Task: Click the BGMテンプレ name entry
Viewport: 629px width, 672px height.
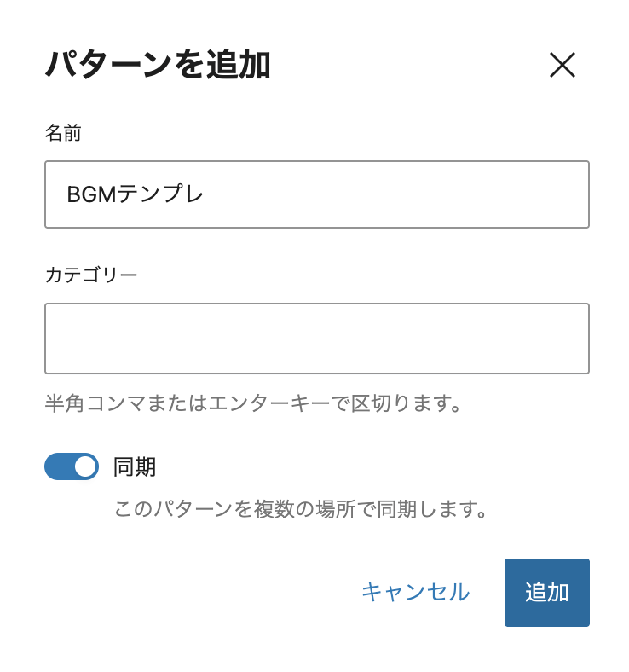Action: pos(136,194)
